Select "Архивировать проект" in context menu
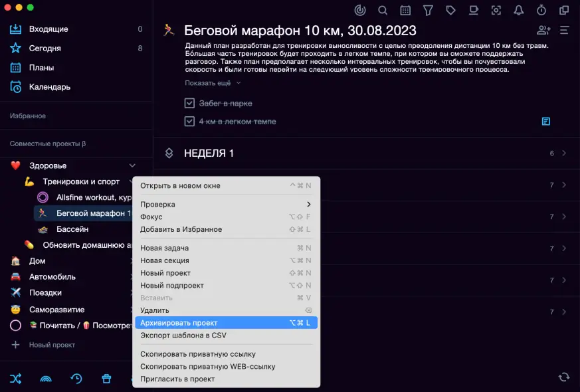Screen dimensions: 580x392 pos(226,323)
